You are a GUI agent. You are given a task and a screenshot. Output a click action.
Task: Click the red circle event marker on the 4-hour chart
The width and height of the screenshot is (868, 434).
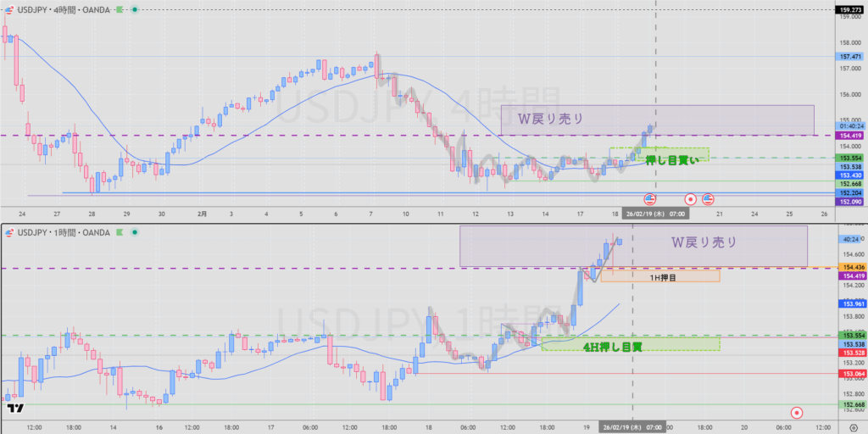(x=690, y=199)
